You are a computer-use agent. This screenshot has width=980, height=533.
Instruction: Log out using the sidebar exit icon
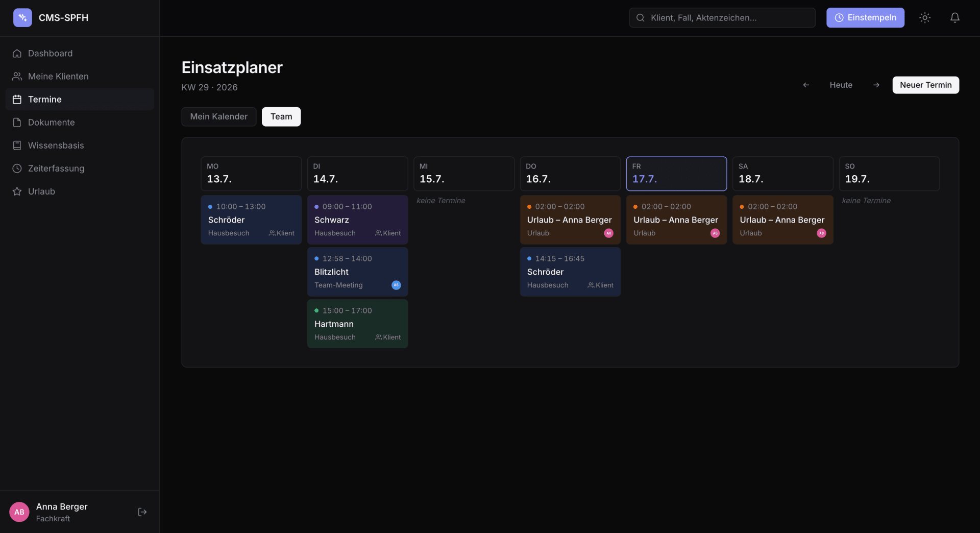[142, 512]
